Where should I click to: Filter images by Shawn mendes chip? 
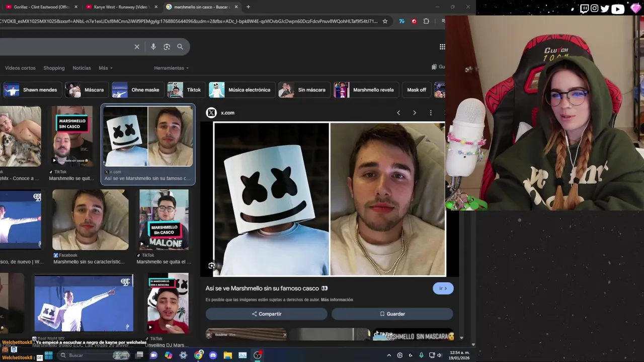pyautogui.click(x=32, y=90)
